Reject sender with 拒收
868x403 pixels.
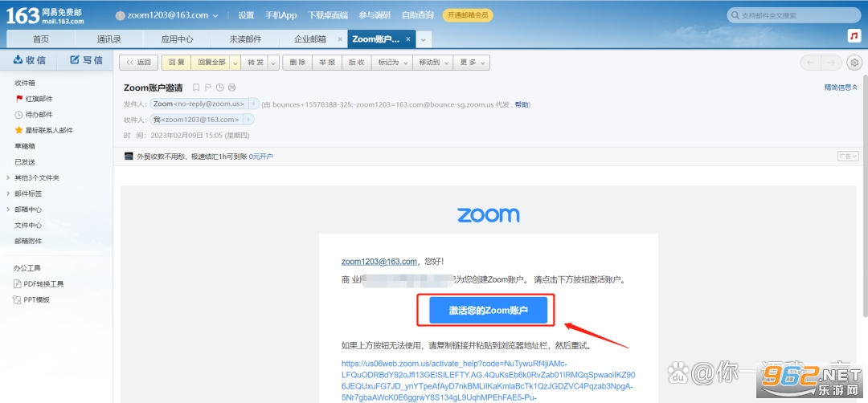click(x=357, y=63)
